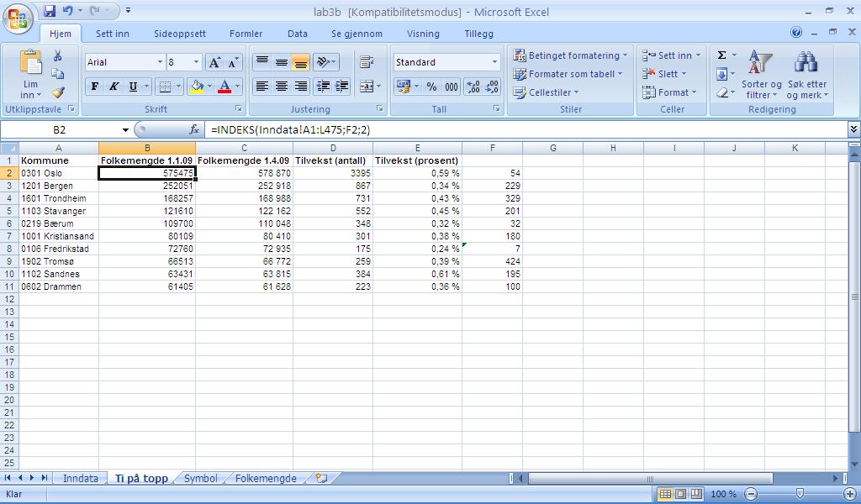Align text left
Viewport: 861px width, 504px height.
(262, 87)
